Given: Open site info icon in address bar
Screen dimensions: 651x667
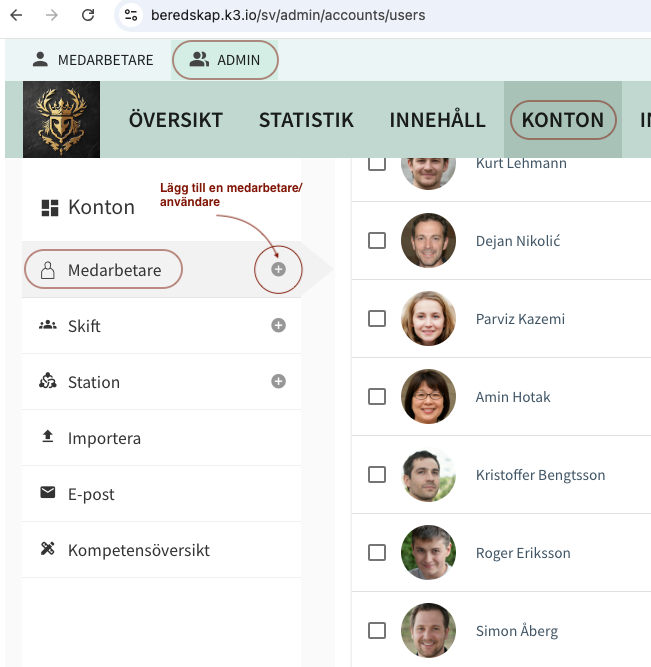Looking at the screenshot, I should [131, 15].
